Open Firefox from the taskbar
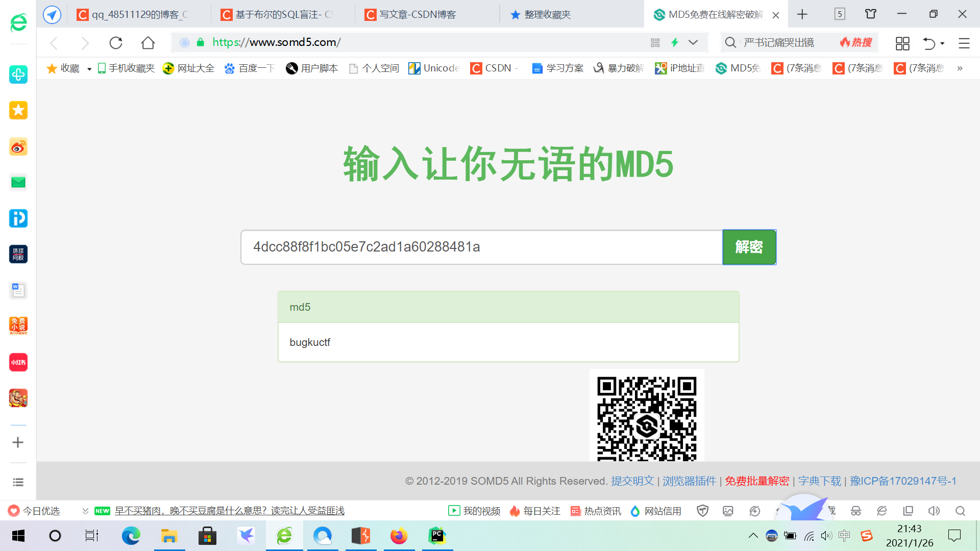 pyautogui.click(x=399, y=536)
